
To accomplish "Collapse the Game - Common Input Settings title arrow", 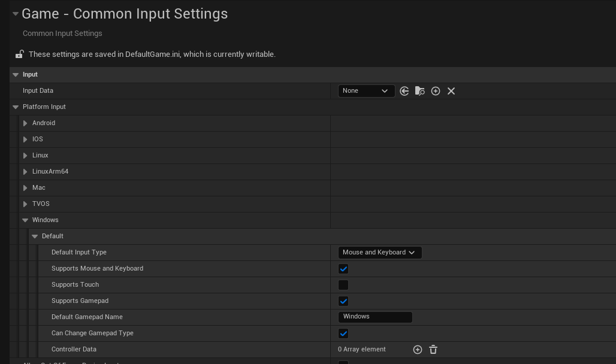I will (16, 14).
